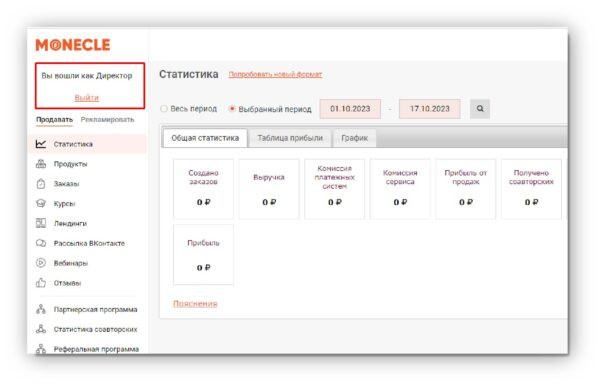Switch to Продавать mode tab

(54, 120)
